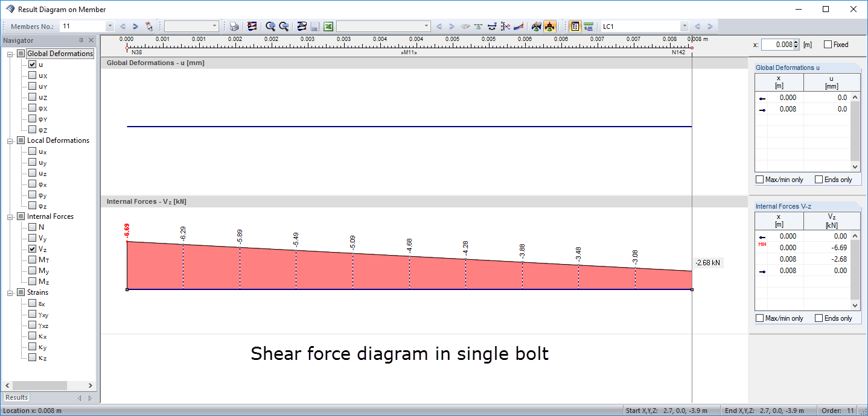The image size is (868, 416).
Task: Click the next load case arrow button
Action: (x=711, y=26)
